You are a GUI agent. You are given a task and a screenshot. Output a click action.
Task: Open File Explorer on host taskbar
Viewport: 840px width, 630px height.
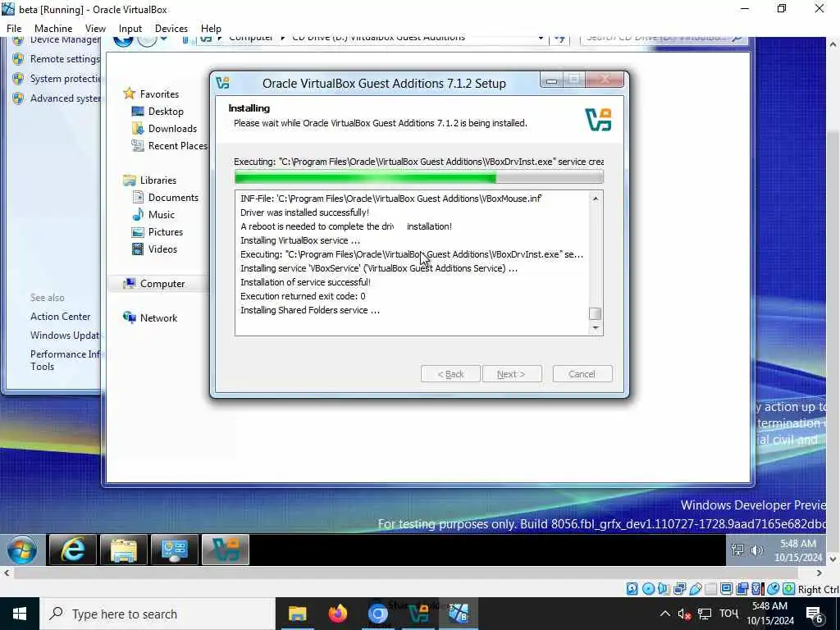[x=297, y=614]
